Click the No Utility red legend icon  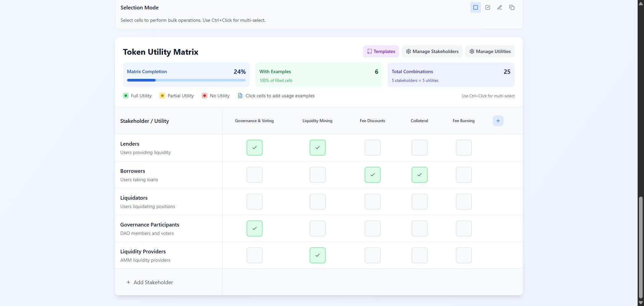point(205,96)
